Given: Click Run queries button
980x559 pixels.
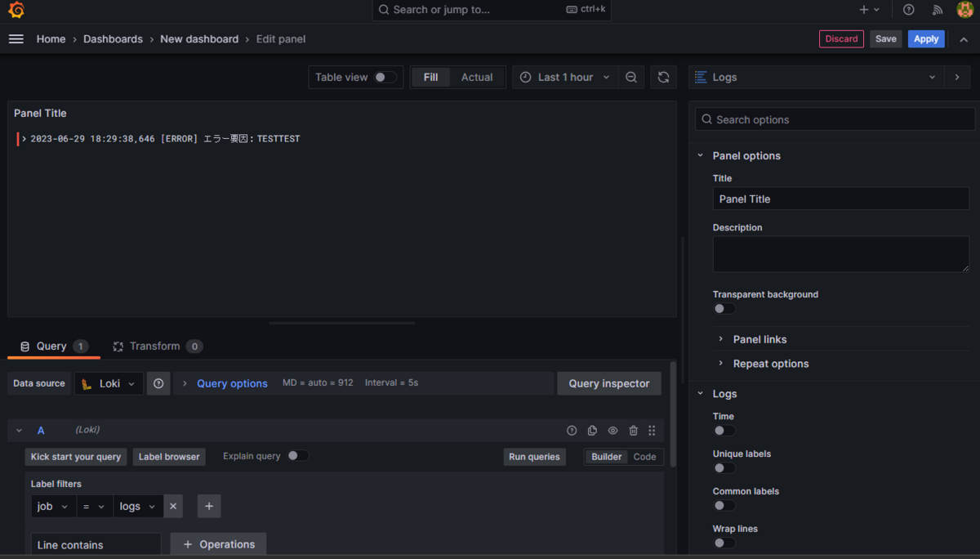Looking at the screenshot, I should coord(534,457).
